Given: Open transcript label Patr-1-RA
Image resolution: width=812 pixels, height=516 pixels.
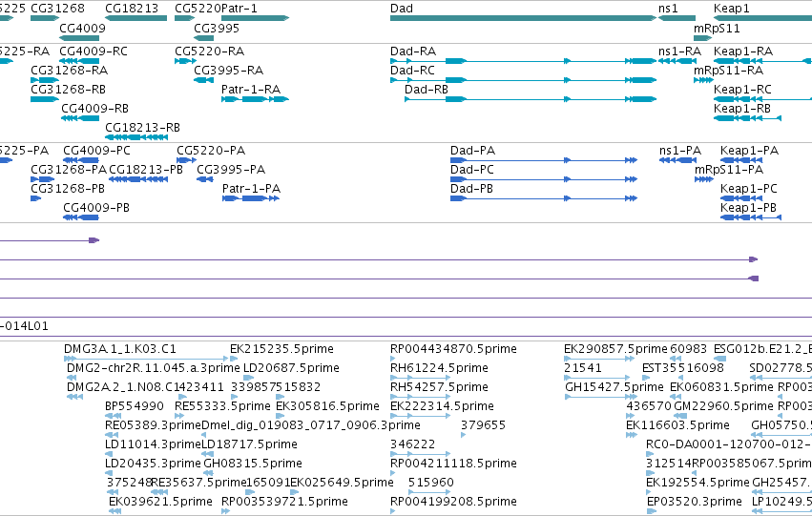Looking at the screenshot, I should [x=251, y=90].
